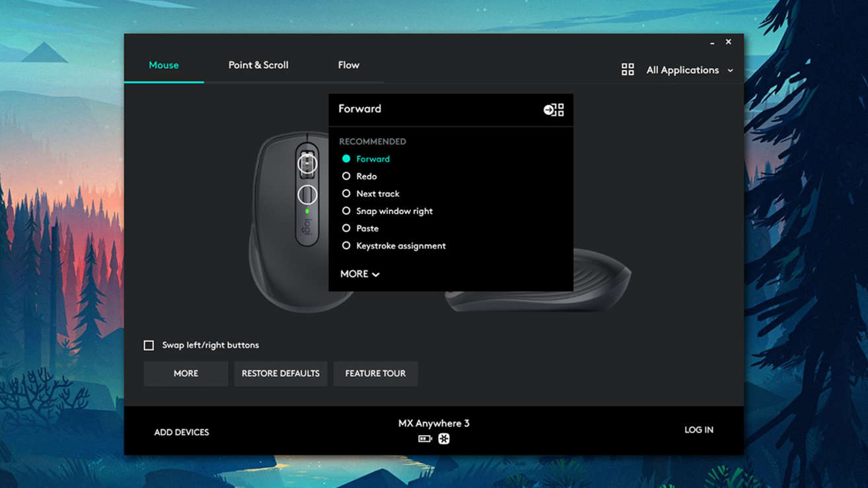Expand MORE in the Forward options list
This screenshot has width=868, height=488.
(359, 274)
